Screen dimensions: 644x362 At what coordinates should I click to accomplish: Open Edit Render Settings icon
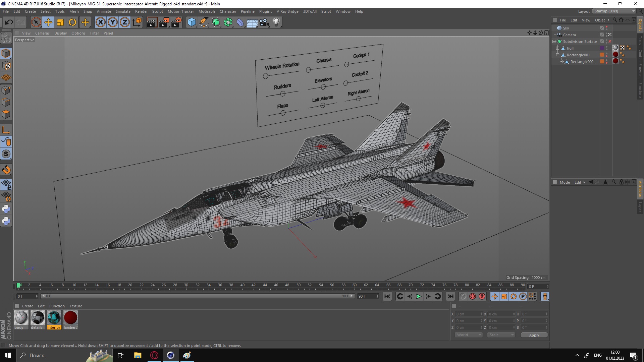[176, 22]
